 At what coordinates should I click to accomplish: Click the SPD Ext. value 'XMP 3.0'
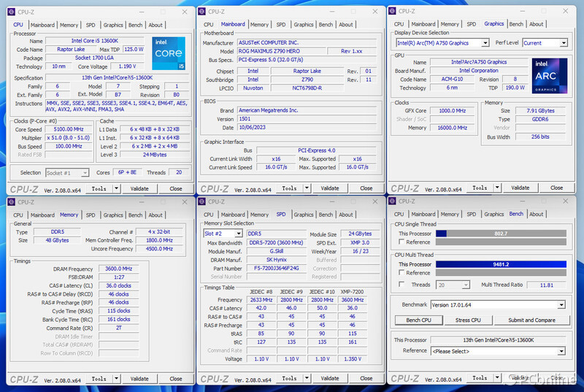click(x=360, y=242)
